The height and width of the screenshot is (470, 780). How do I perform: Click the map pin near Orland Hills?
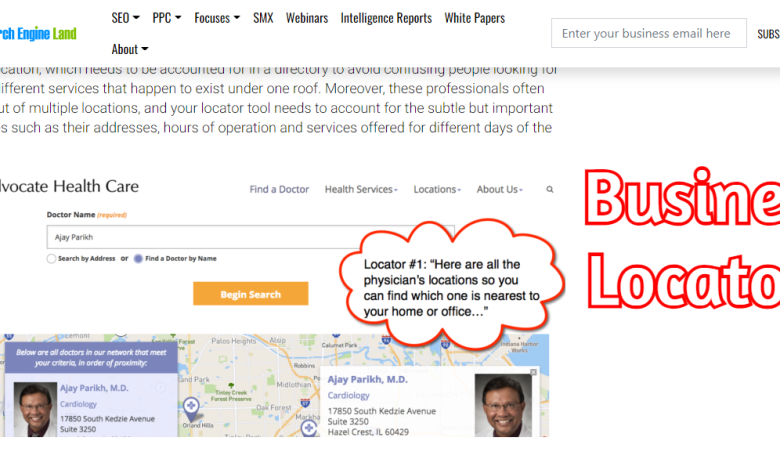point(191,408)
